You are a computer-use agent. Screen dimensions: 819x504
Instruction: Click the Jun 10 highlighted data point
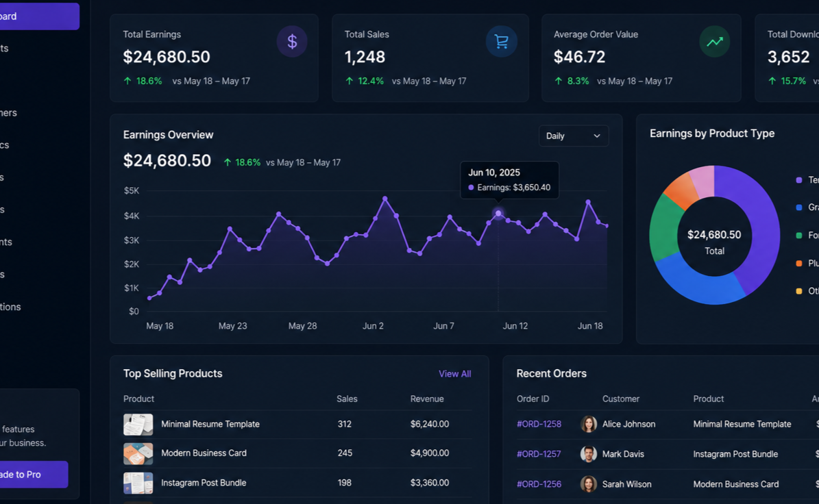tap(498, 214)
